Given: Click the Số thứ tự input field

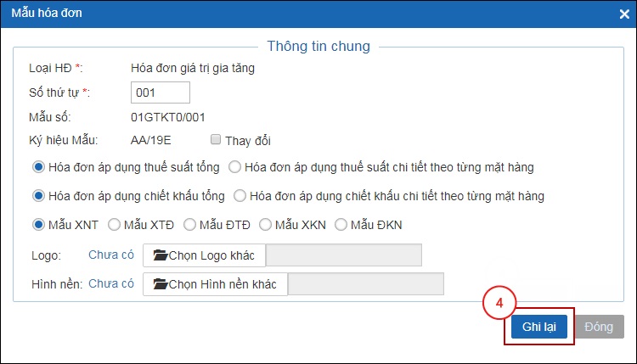Looking at the screenshot, I should click(x=160, y=92).
